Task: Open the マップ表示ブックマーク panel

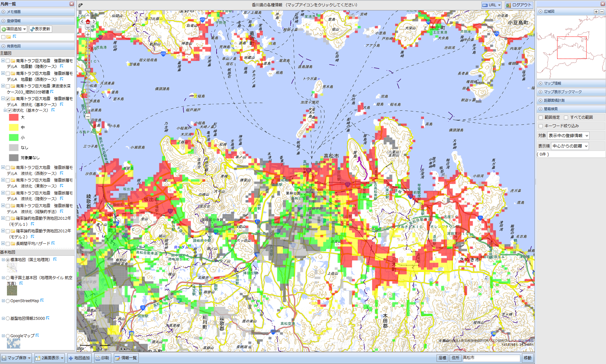Action: (562, 92)
